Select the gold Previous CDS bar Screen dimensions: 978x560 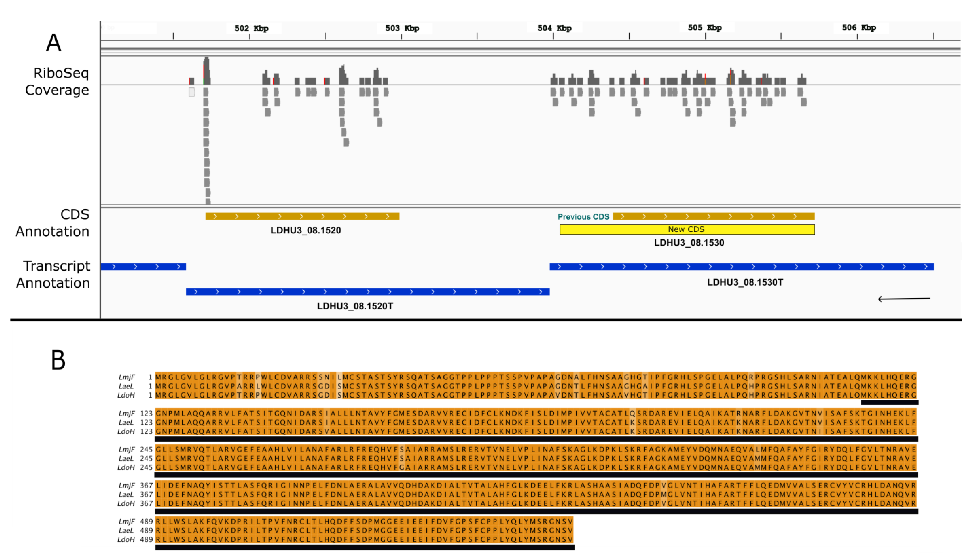point(713,217)
